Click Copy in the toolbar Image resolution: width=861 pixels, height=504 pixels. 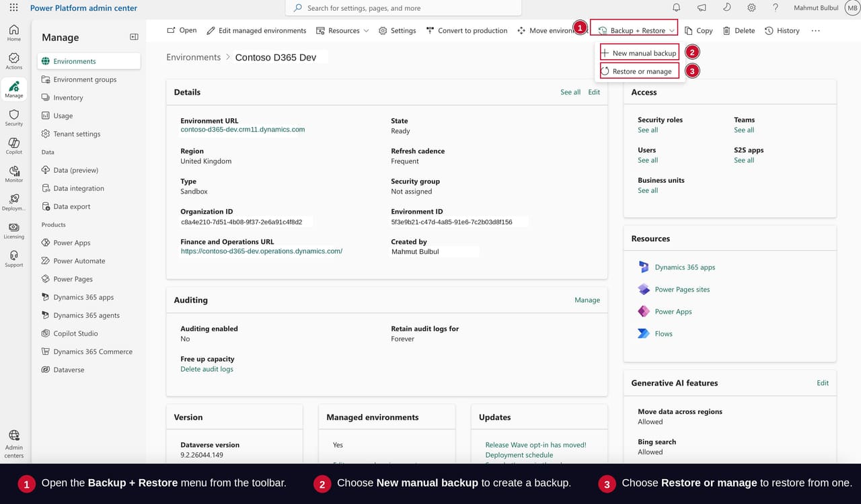point(699,30)
